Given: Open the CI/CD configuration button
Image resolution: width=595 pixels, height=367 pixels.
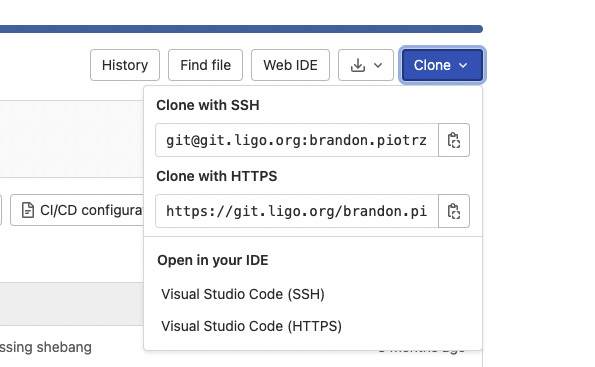Looking at the screenshot, I should [x=77, y=210].
